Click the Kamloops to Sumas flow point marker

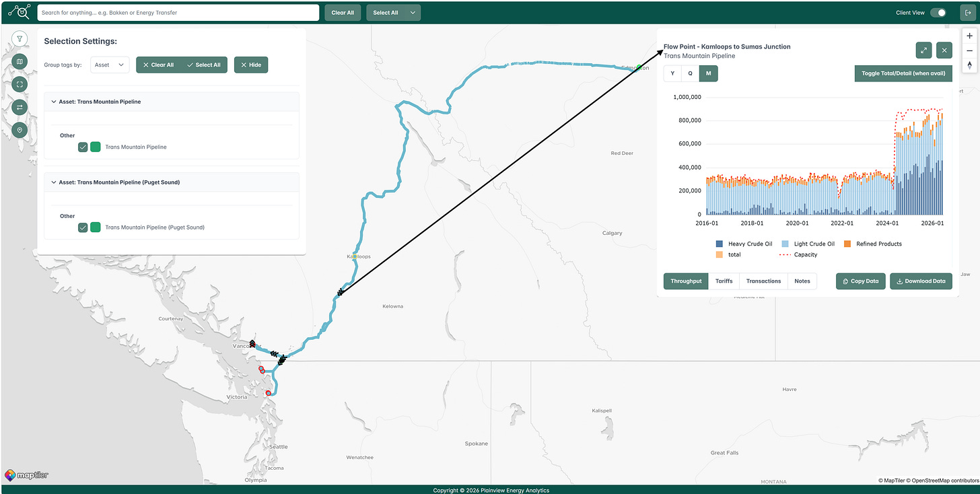(341, 293)
